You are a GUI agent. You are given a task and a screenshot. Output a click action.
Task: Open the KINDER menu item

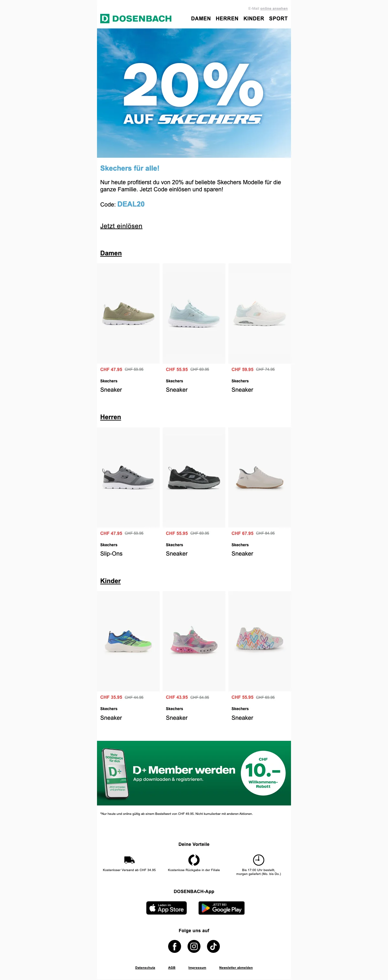coord(254,18)
